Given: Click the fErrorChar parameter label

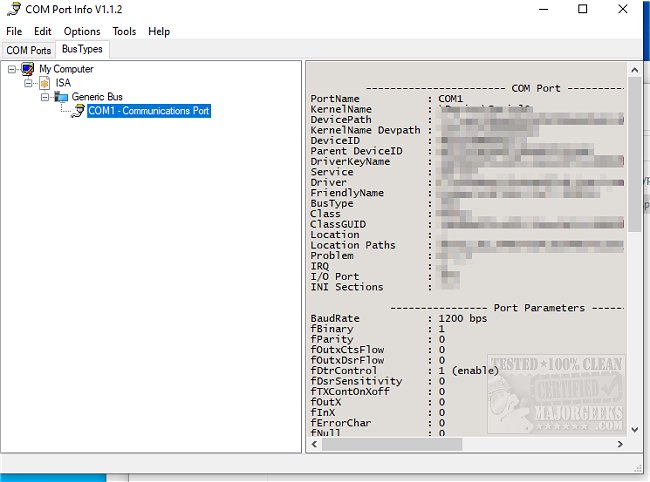Looking at the screenshot, I should click(x=341, y=423).
